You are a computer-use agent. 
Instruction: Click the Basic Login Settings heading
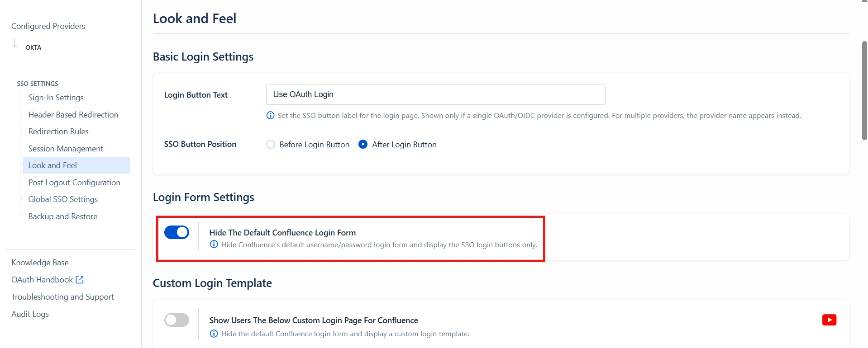[x=203, y=57]
